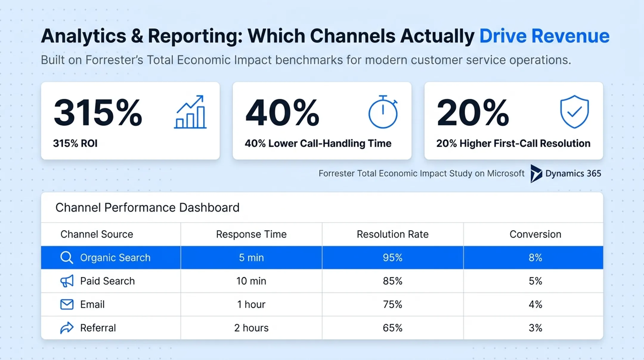Click the 1 hour response time cell
Screen dimensions: 644x360
point(251,304)
